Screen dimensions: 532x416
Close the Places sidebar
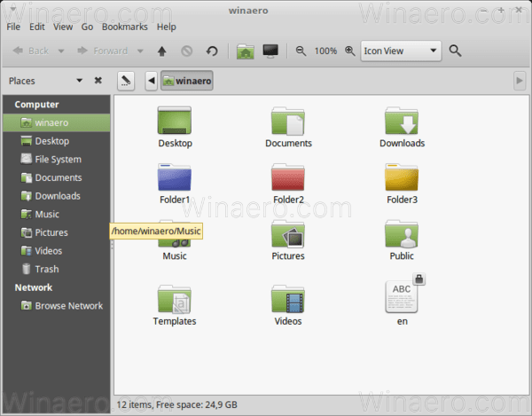98,81
